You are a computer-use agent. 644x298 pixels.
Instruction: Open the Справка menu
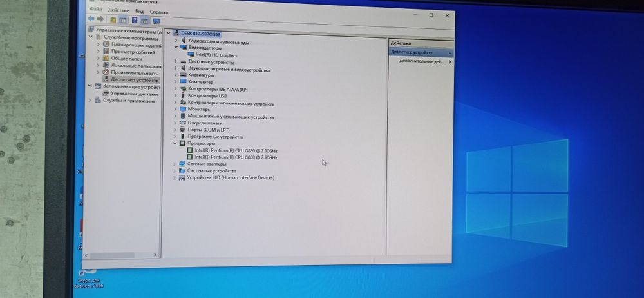(x=159, y=12)
